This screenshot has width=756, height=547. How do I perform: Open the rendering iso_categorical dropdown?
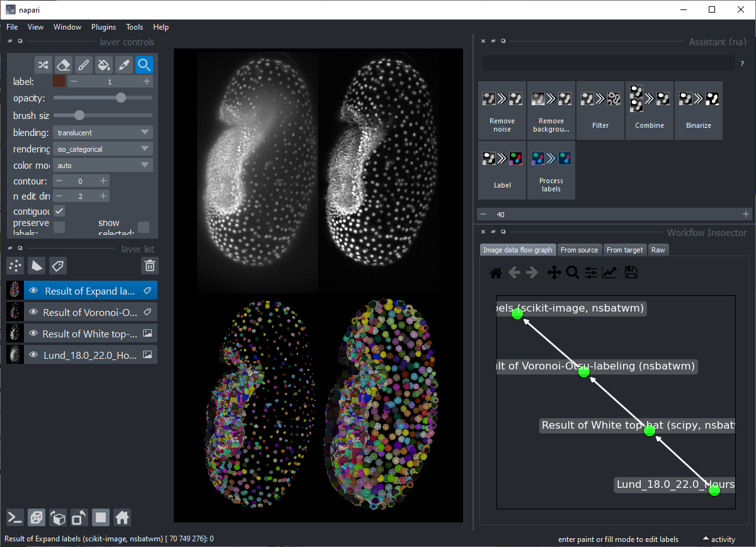pos(103,149)
